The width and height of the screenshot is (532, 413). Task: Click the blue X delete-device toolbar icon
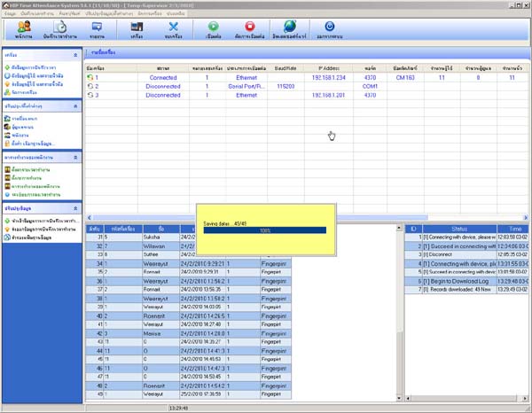[x=174, y=27]
